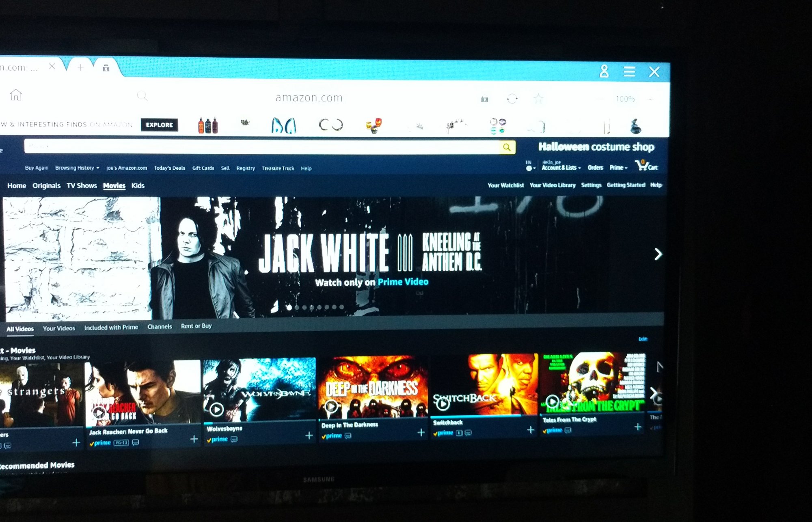Select first carousel dot on banner
Screen dimensions: 812x522
[289, 308]
